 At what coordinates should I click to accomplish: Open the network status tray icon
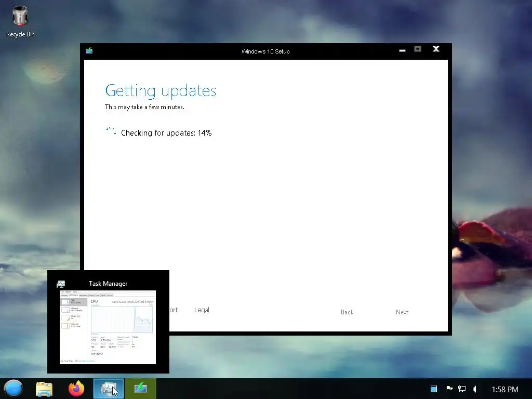(x=462, y=389)
